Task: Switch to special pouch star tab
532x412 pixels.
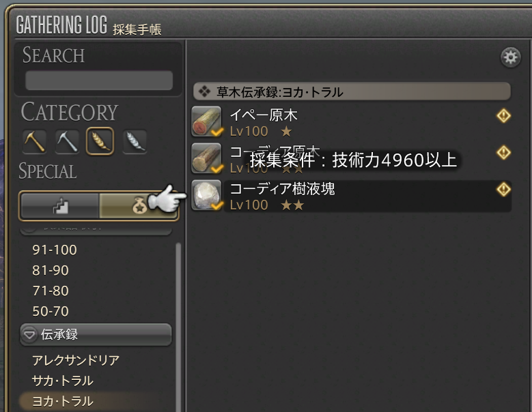Action: (x=138, y=206)
